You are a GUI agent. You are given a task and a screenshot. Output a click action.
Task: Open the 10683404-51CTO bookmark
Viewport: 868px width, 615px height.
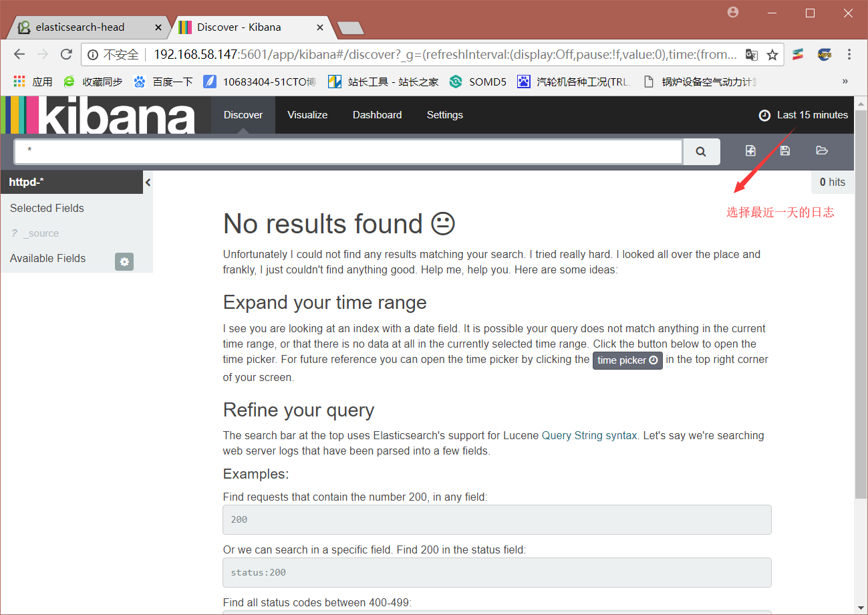[x=260, y=82]
